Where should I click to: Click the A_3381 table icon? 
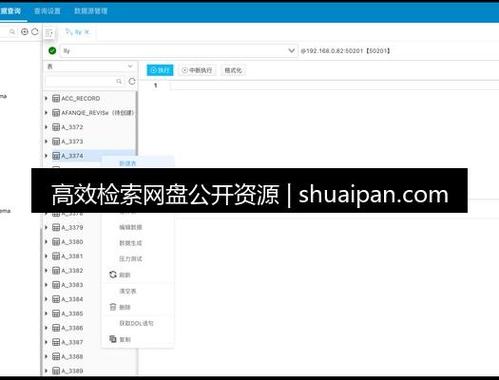(x=56, y=256)
